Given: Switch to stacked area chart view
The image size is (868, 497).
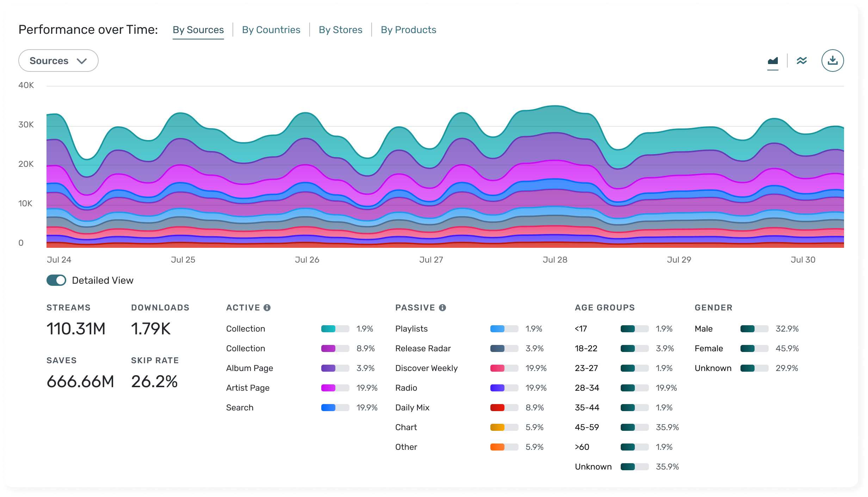Looking at the screenshot, I should click(x=773, y=61).
